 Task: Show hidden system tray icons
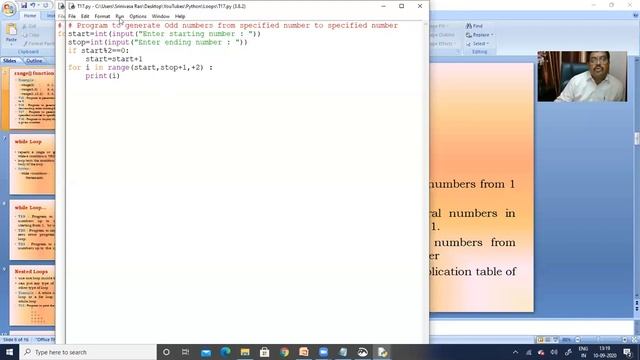point(516,352)
